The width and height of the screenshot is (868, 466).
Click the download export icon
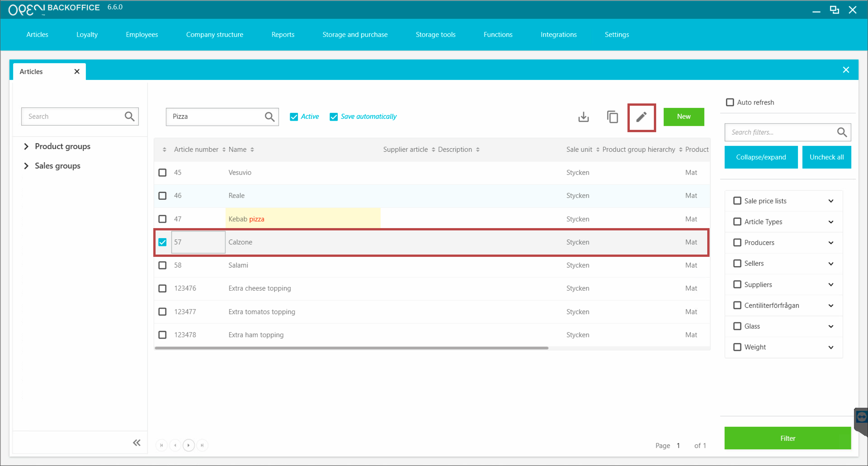[583, 117]
